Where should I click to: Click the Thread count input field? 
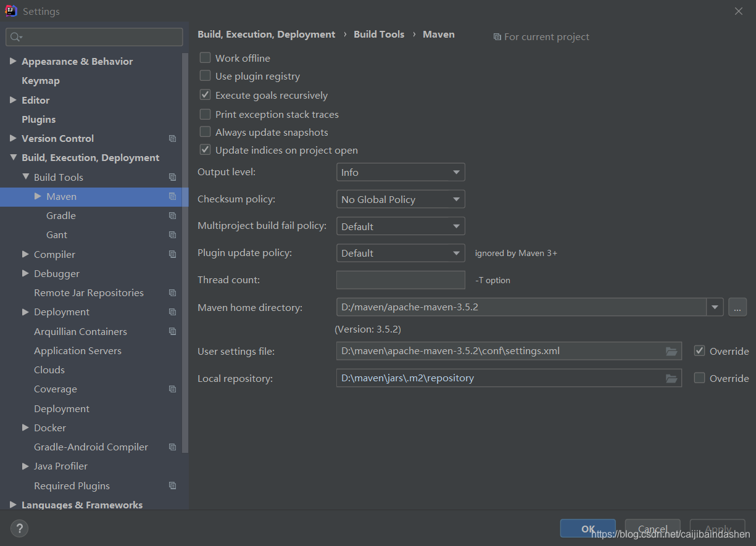click(x=401, y=280)
